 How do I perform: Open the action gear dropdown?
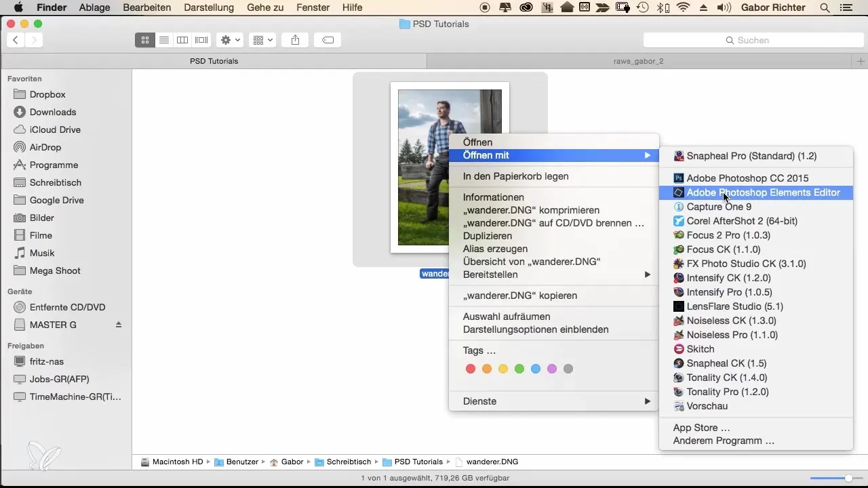(x=230, y=40)
